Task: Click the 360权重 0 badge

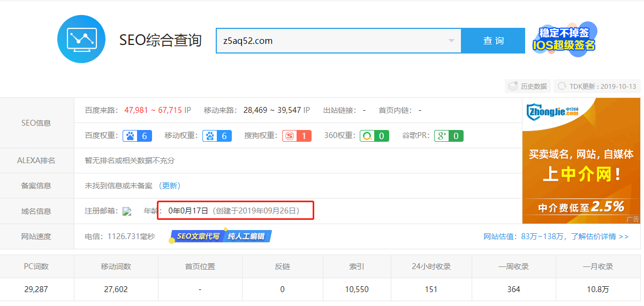Action: 374,136
